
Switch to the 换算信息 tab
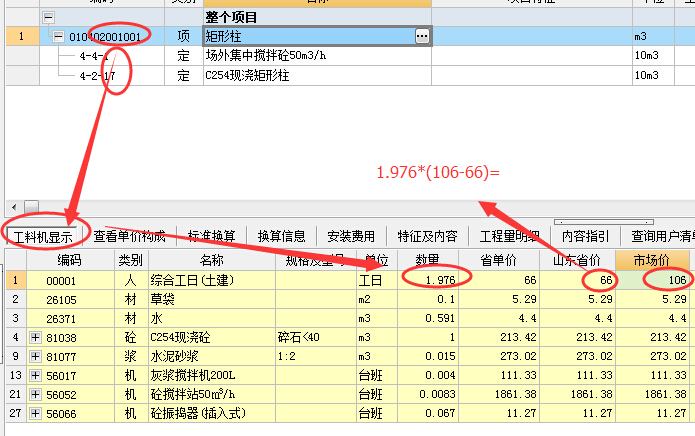(x=281, y=236)
